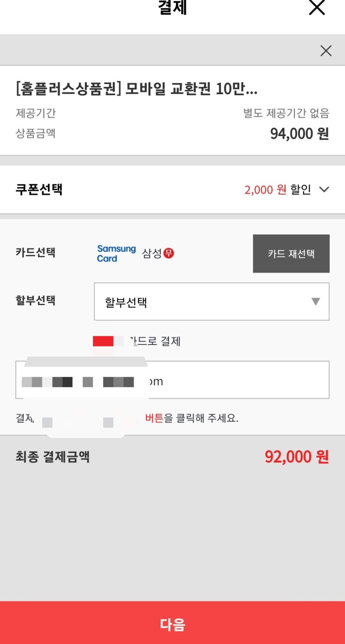Viewport: 345px width, 644px height.
Task: Click the 2,000 원 할인 coupon text
Action: click(x=277, y=189)
